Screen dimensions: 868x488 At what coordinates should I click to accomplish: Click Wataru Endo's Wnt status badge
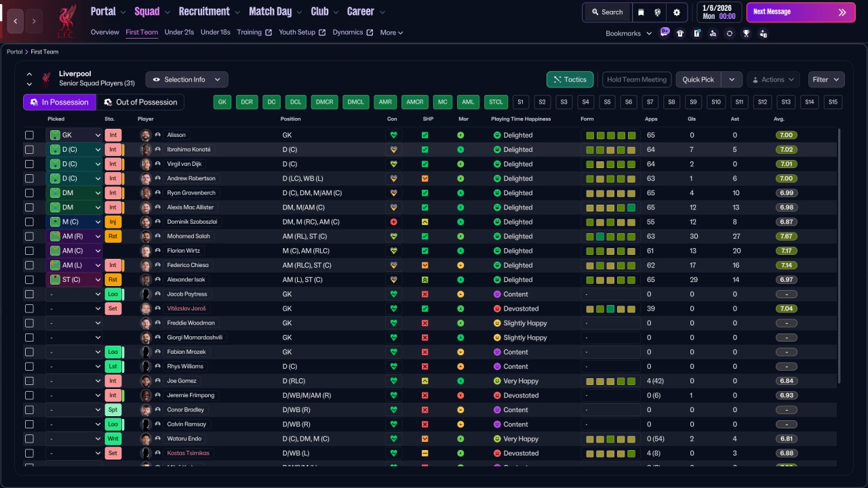point(113,439)
